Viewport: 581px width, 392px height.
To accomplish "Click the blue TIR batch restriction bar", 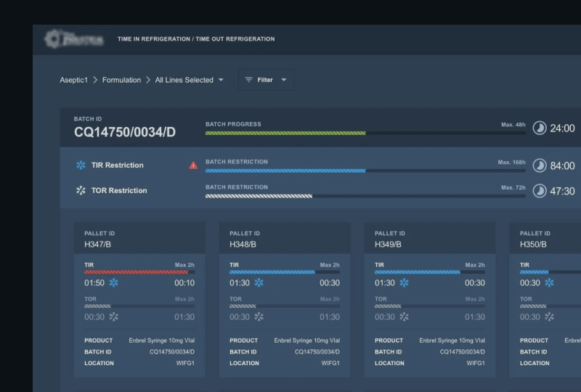I will [285, 171].
